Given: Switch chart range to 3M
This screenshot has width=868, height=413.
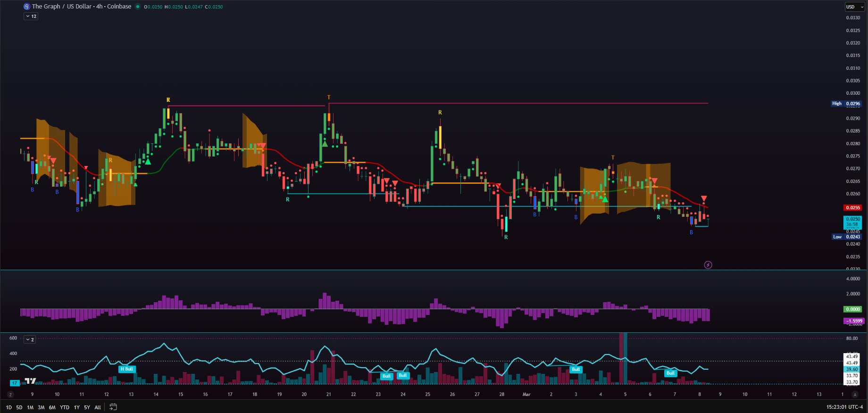Looking at the screenshot, I should 41,407.
